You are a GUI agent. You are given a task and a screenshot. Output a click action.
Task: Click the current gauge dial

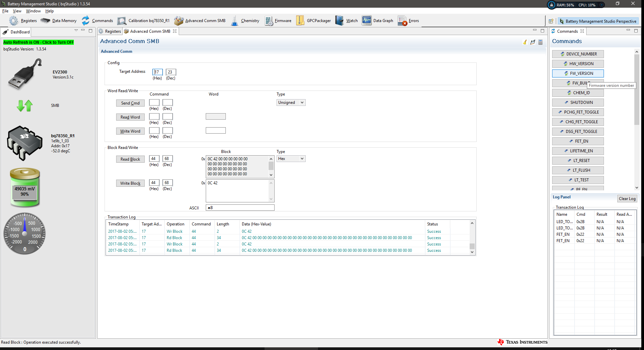(x=25, y=233)
